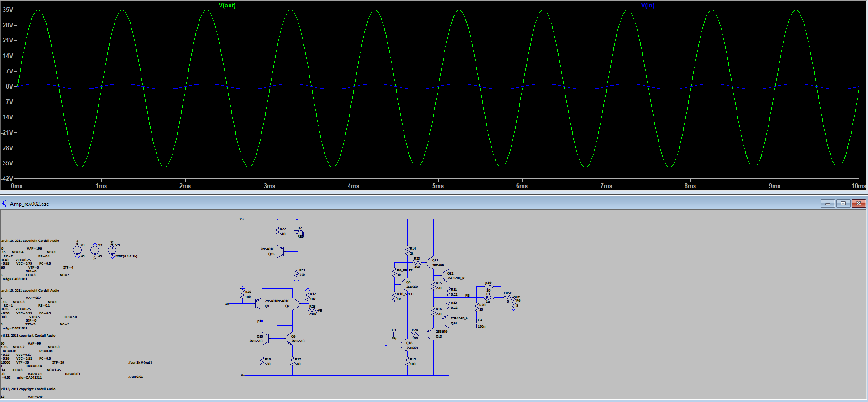
Task: Click the -42V vertical axis label
Action: (x=8, y=178)
